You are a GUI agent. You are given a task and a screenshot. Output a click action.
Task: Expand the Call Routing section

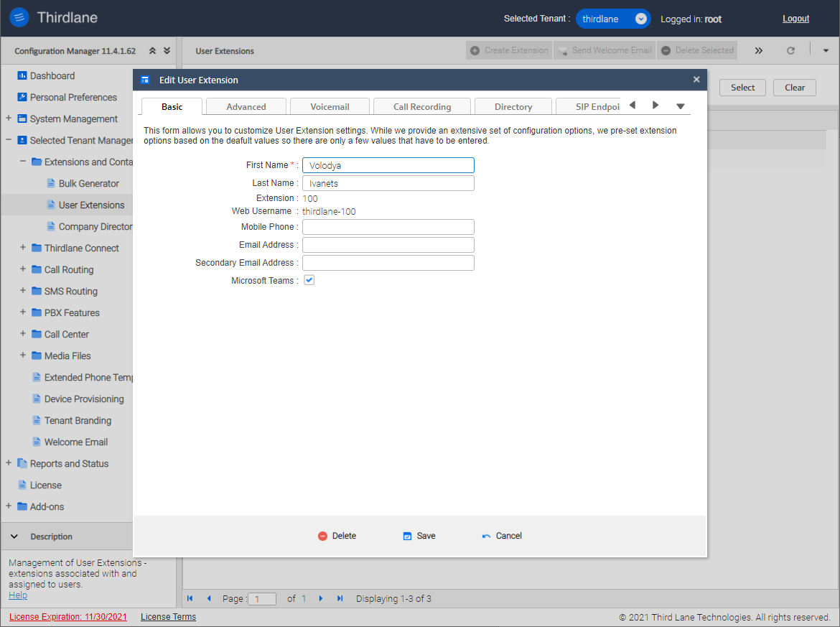click(x=22, y=269)
